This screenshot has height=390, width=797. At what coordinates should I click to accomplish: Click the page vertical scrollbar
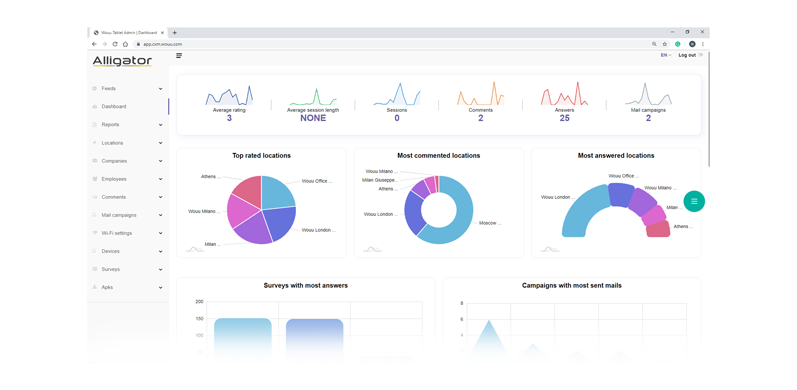pyautogui.click(x=709, y=109)
